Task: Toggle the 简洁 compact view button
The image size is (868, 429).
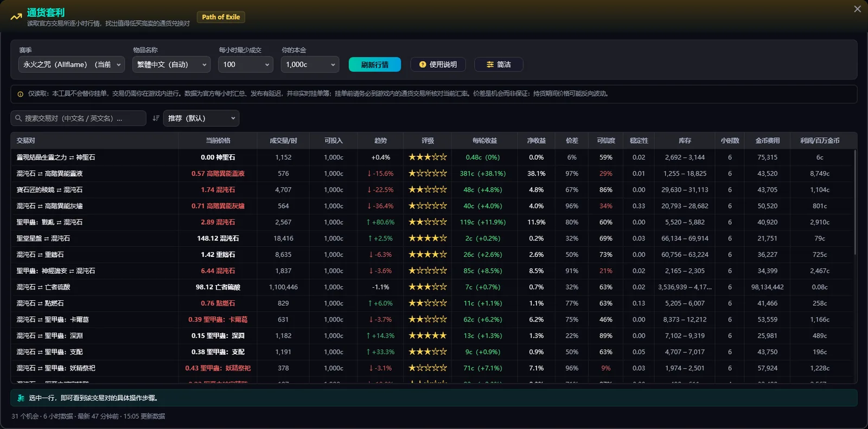Action: 499,65
